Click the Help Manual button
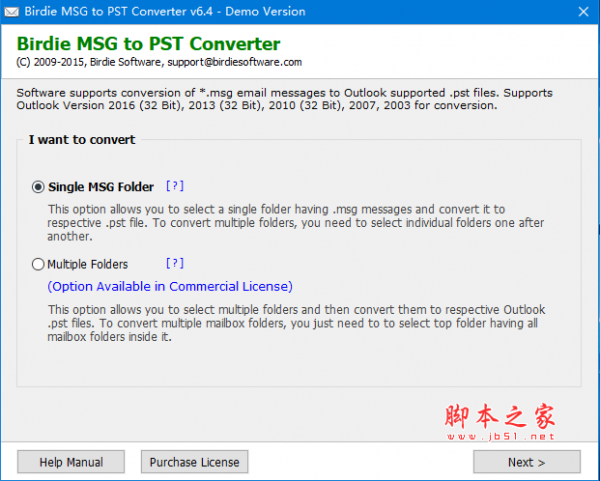600x481 pixels. 71,462
